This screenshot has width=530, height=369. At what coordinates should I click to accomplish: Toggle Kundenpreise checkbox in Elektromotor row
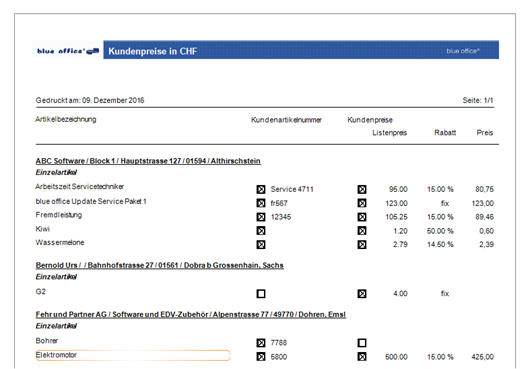point(362,357)
